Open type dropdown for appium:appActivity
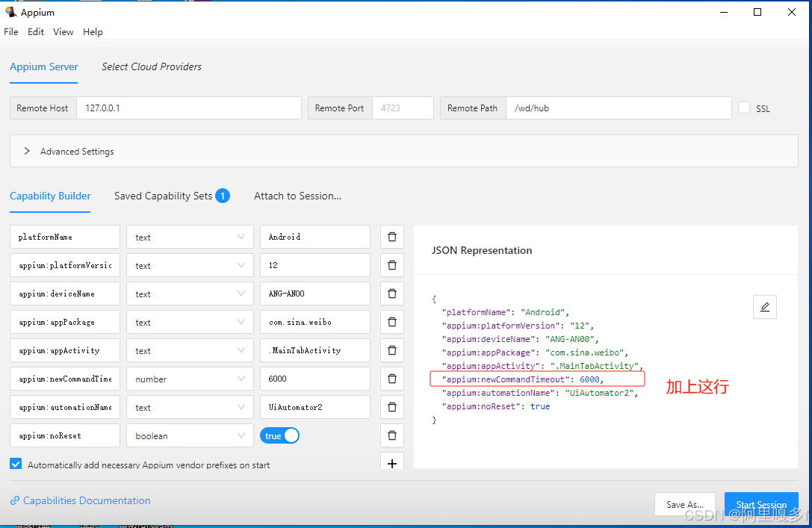This screenshot has height=528, width=812. coord(190,350)
